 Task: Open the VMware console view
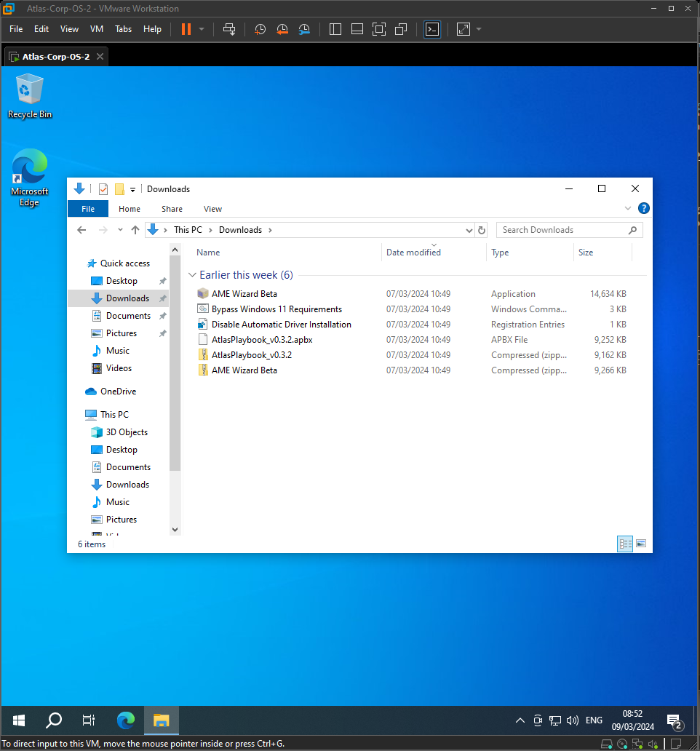point(432,29)
